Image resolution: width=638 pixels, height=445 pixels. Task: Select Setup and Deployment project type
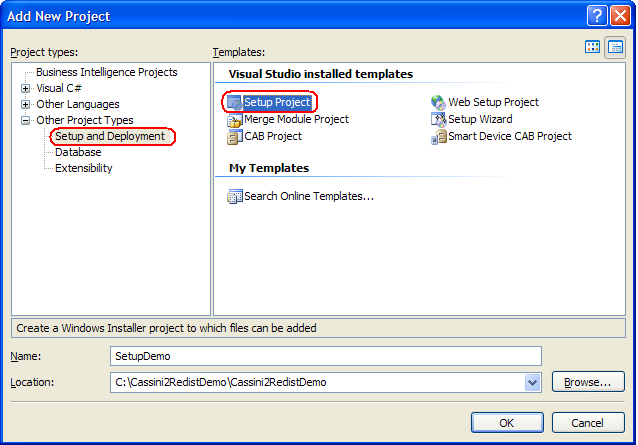tap(110, 136)
